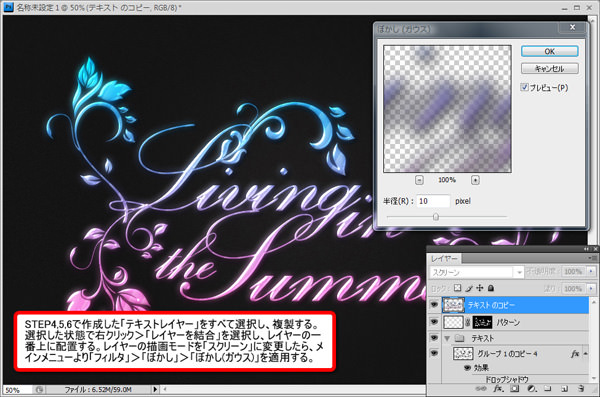Viewport: 600px width, 397px height.
Task: Open the Layers panel flyout menu
Action: [x=592, y=258]
